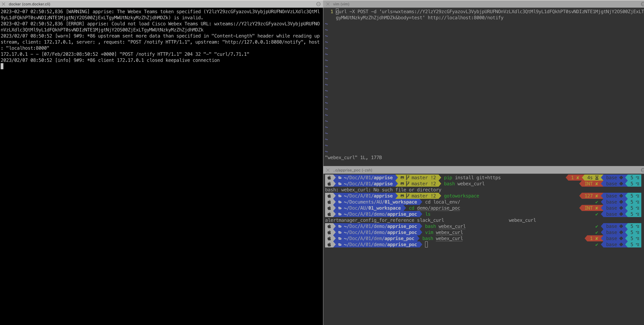Click the Octocat icon in the master git segment
The width and height of the screenshot is (644, 325).
click(x=402, y=178)
